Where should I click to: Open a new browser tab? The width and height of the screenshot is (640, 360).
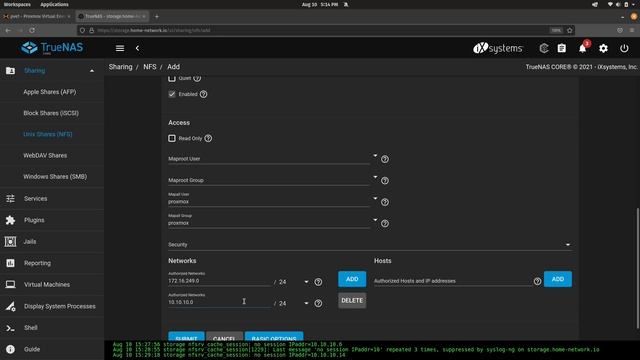(157, 16)
